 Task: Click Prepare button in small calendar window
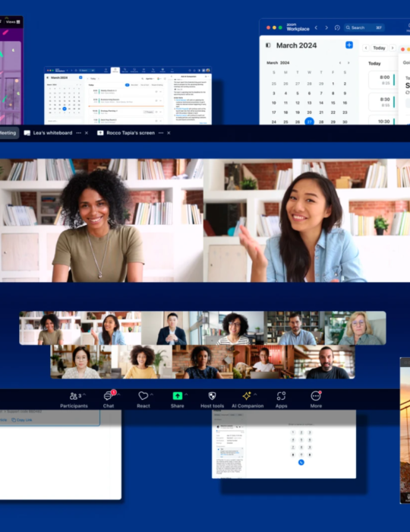[x=148, y=112]
